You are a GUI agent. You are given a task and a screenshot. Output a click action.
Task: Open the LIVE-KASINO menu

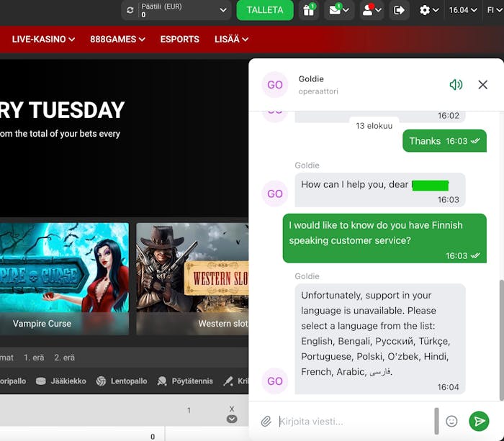pos(43,39)
